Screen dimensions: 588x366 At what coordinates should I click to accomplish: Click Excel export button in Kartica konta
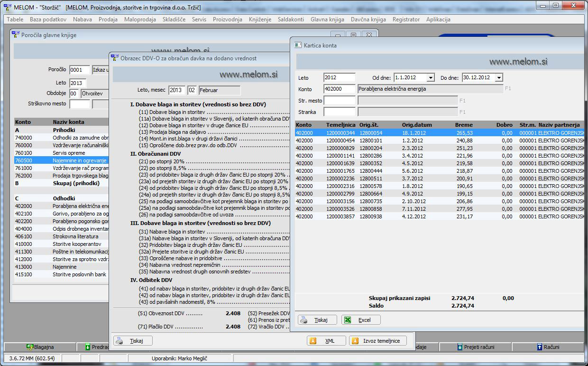[x=360, y=320]
